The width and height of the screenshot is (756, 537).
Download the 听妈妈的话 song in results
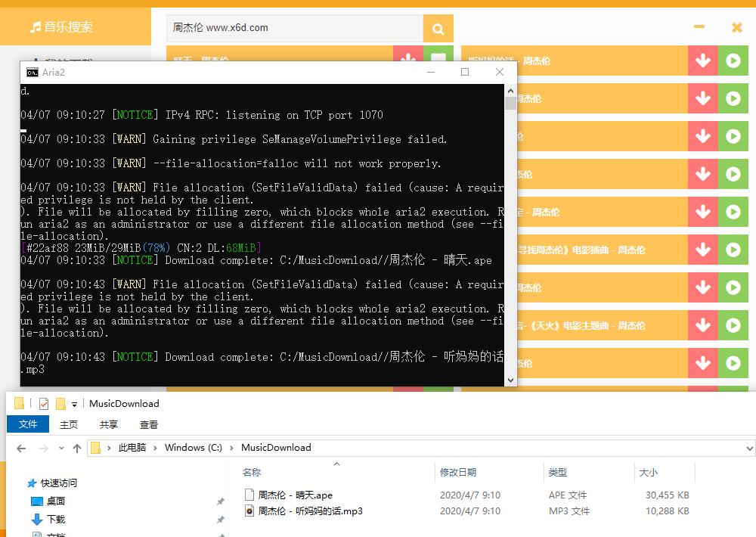click(702, 61)
